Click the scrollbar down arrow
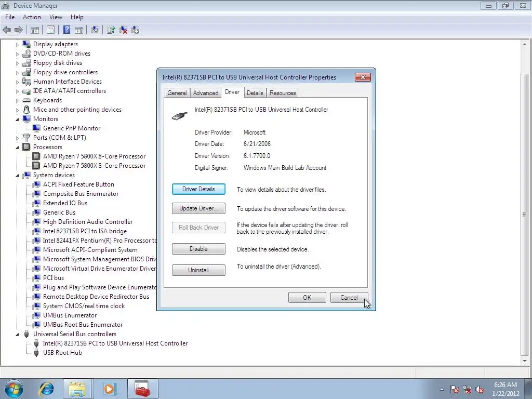This screenshot has height=399, width=532. tap(525, 361)
